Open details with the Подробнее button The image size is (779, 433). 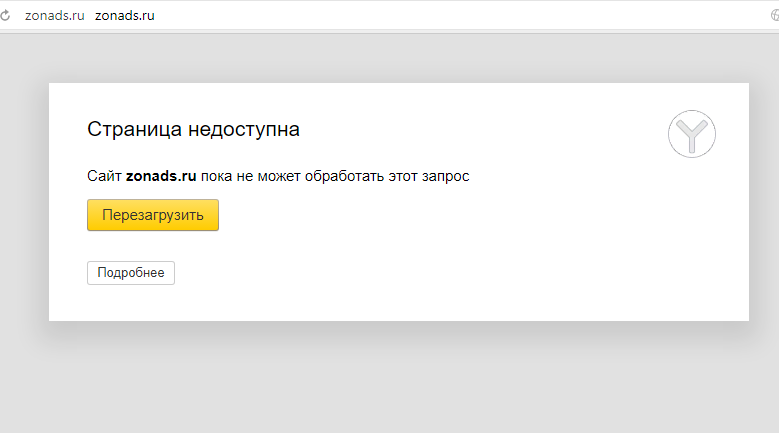click(131, 273)
